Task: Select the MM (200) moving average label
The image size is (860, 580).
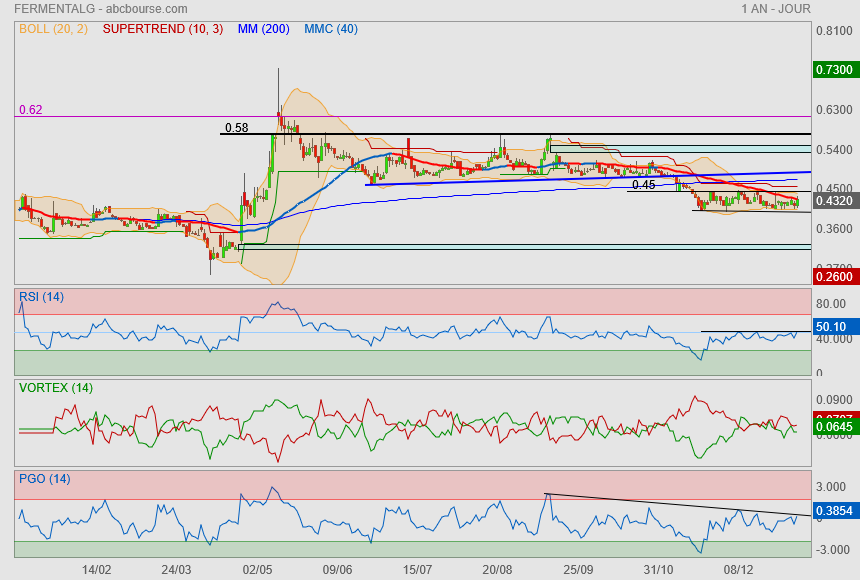Action: click(263, 29)
